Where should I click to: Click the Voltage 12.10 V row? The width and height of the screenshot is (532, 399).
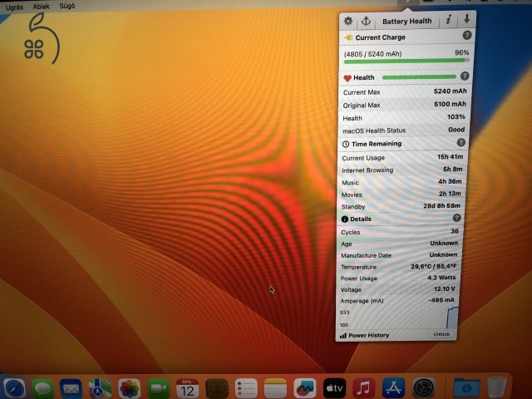click(397, 289)
